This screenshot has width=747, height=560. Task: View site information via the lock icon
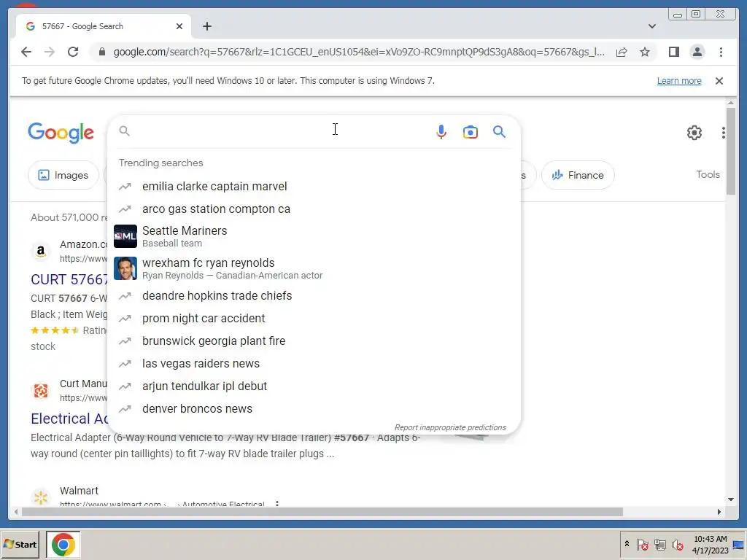tap(102, 52)
